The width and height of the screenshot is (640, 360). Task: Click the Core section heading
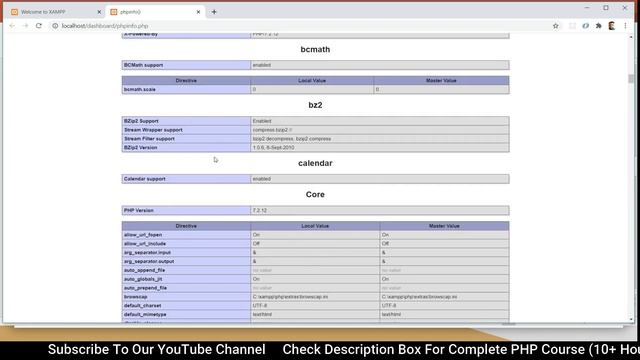coord(315,194)
